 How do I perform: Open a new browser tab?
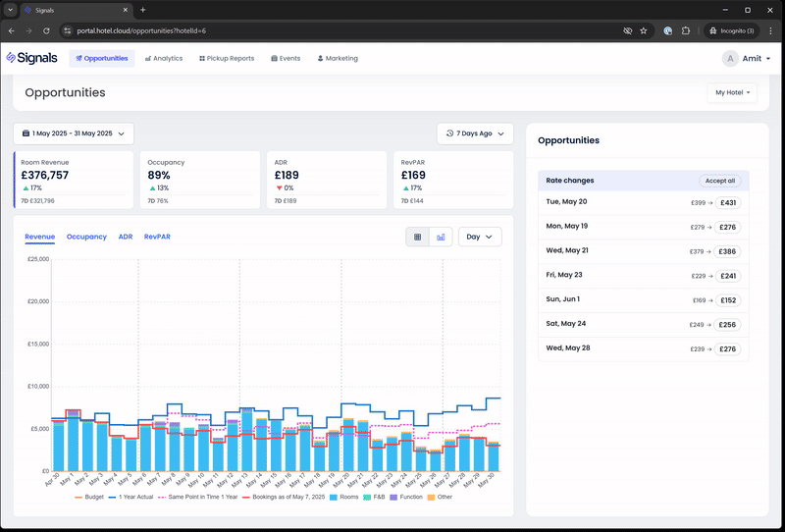[x=143, y=10]
